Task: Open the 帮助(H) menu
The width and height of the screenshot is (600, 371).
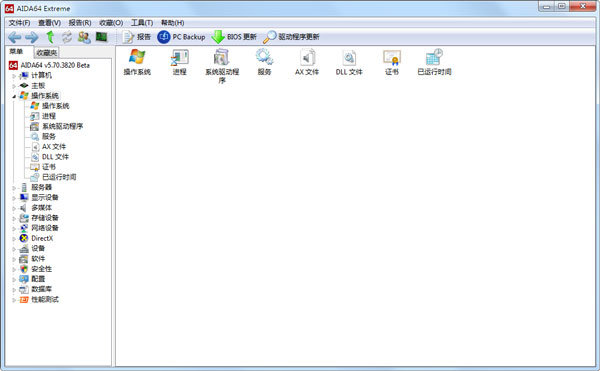Action: pyautogui.click(x=173, y=23)
